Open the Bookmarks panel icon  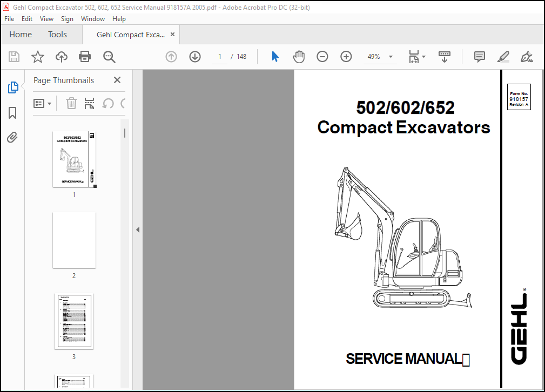[x=12, y=113]
